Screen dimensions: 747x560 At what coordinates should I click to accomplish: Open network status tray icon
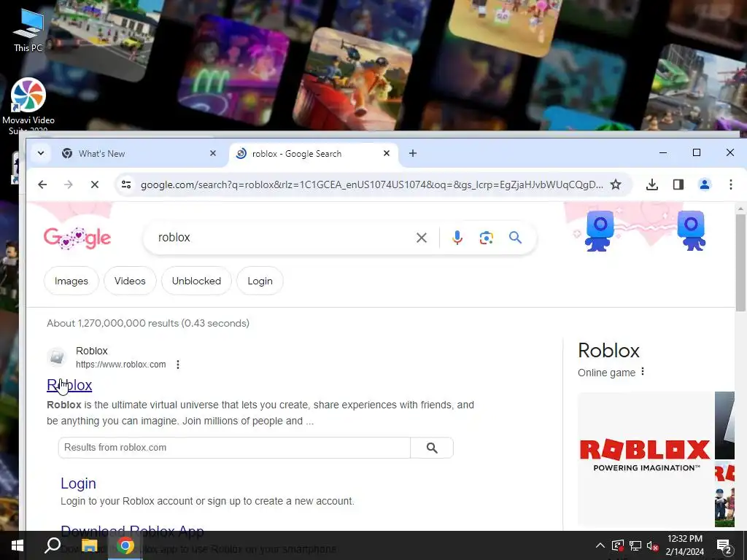pos(635,545)
